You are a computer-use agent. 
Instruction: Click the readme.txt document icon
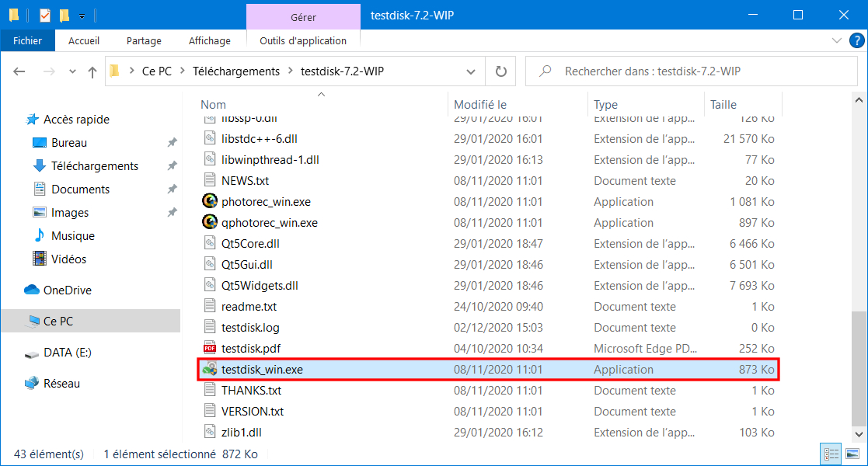pos(210,306)
